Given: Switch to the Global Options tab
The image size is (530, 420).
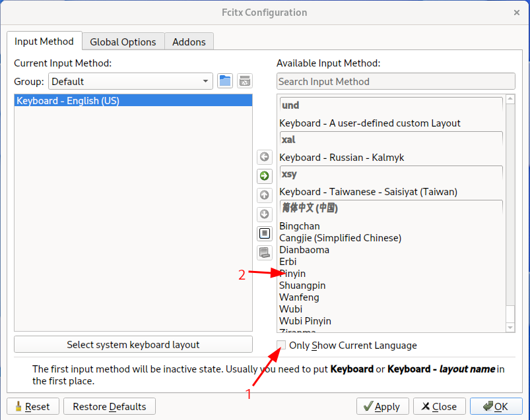Looking at the screenshot, I should 123,42.
